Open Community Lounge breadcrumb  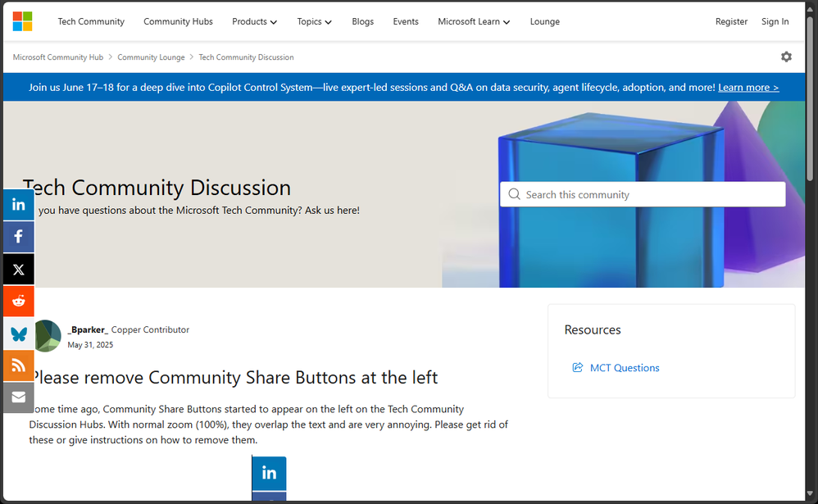pyautogui.click(x=151, y=57)
